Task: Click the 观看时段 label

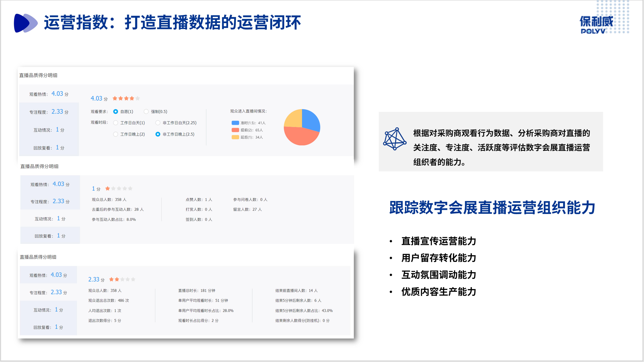Action: pyautogui.click(x=99, y=122)
